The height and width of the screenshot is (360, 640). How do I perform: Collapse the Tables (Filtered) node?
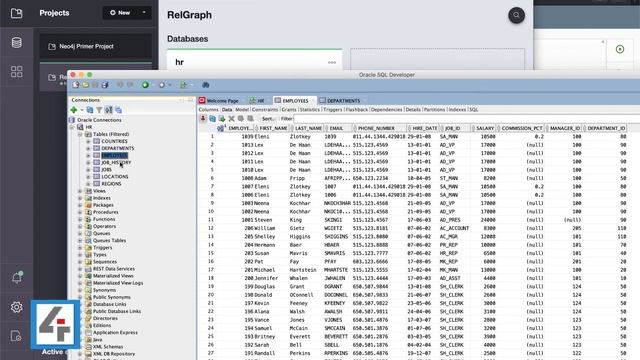coord(80,134)
